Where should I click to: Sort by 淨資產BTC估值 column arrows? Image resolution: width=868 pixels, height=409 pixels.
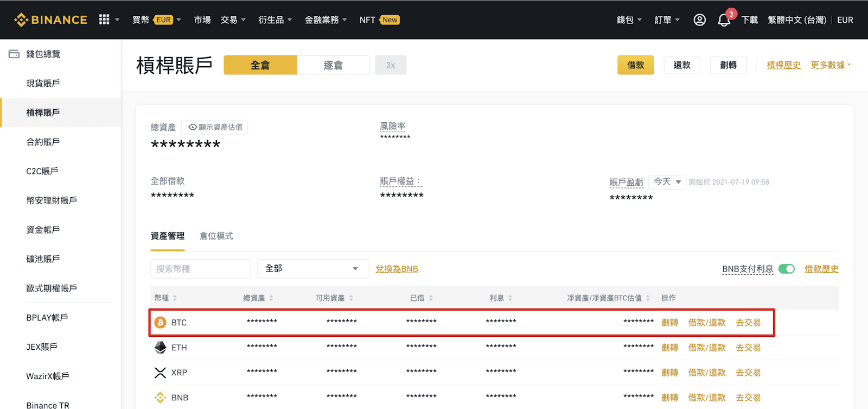click(x=648, y=298)
